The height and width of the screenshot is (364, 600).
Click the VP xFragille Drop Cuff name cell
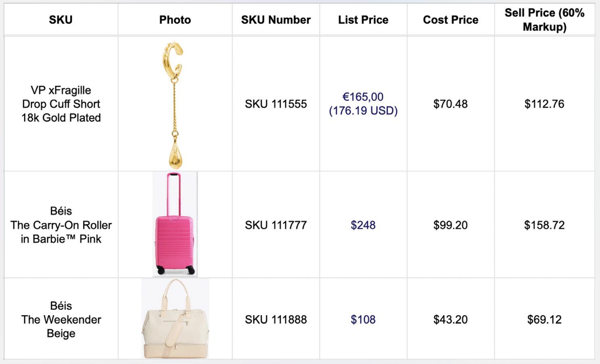[x=61, y=104]
